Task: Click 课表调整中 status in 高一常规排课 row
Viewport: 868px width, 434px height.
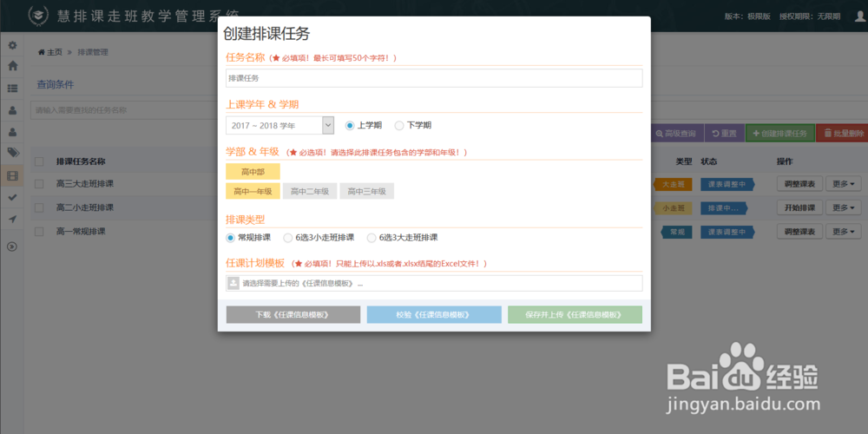Action: click(x=727, y=232)
